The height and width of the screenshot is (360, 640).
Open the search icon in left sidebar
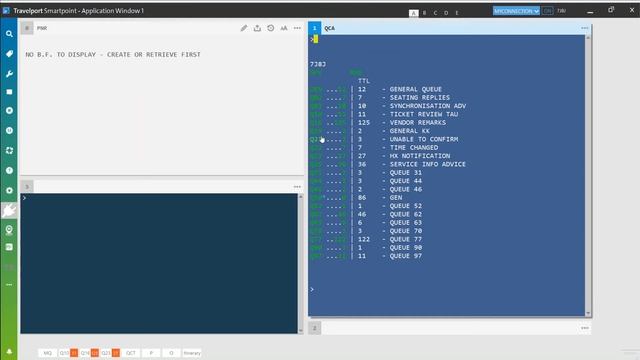pyautogui.click(x=9, y=34)
